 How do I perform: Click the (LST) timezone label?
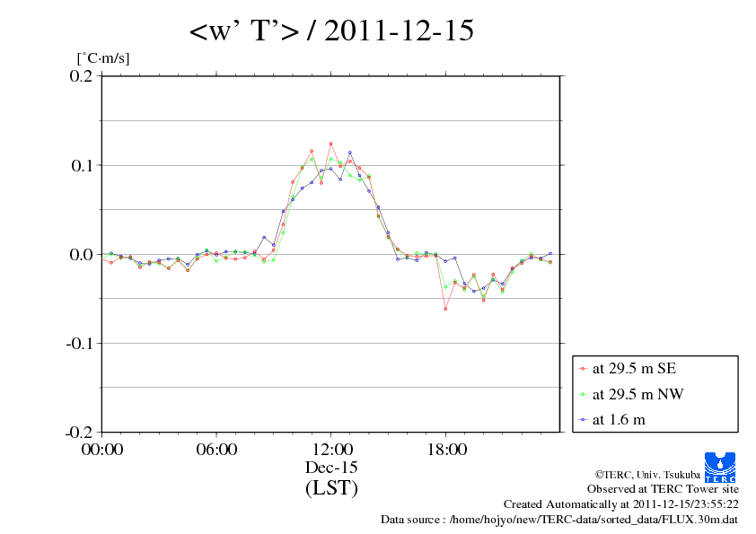coord(331,487)
